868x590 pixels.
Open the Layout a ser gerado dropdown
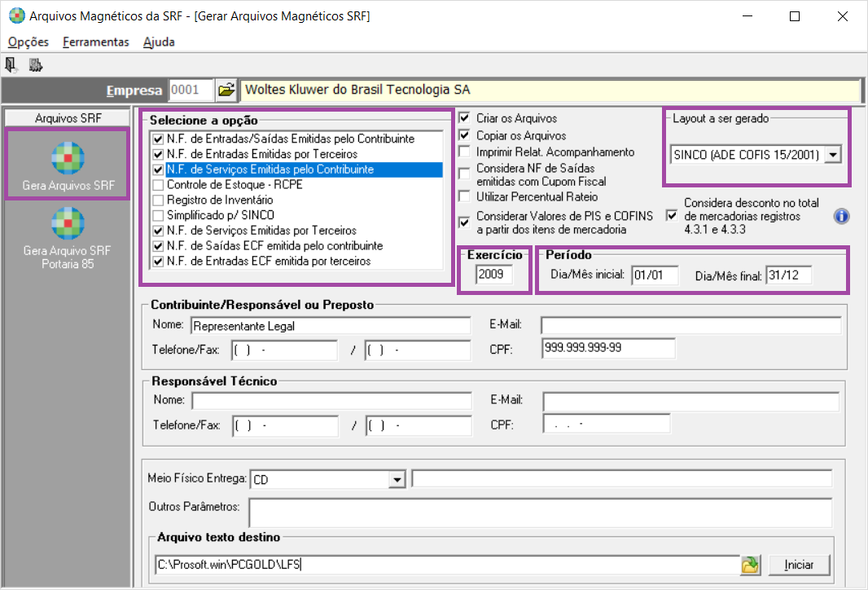(832, 155)
